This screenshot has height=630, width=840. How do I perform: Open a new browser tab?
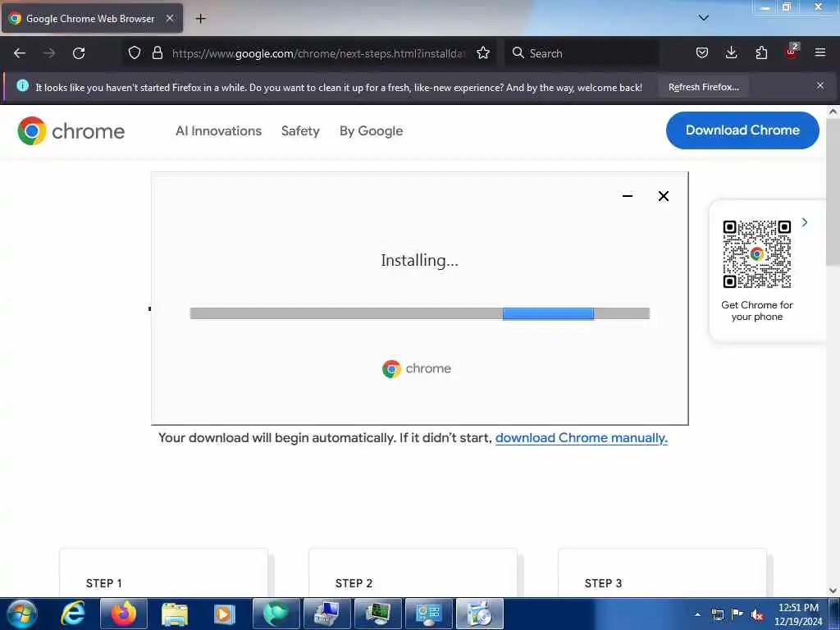[x=200, y=19]
